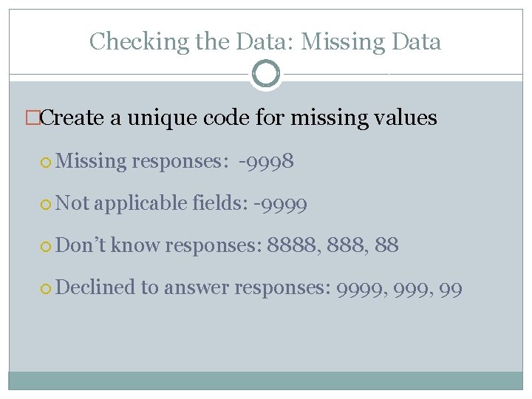Click the final 99 code value
This screenshot has height=399, width=532.
tap(450, 287)
